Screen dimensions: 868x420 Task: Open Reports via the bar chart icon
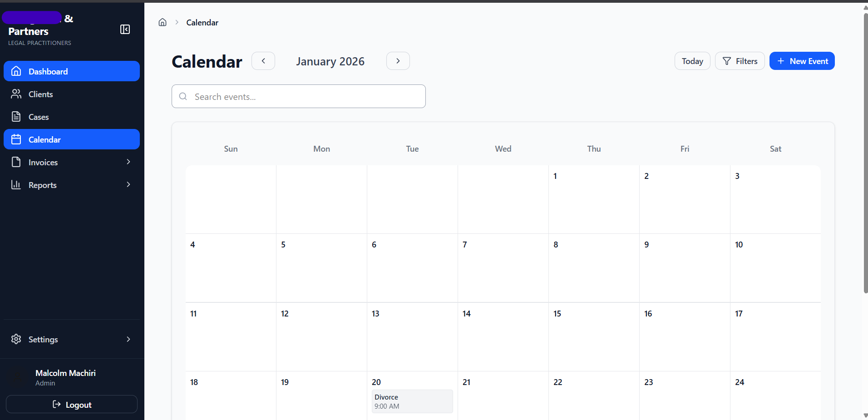[x=16, y=184]
